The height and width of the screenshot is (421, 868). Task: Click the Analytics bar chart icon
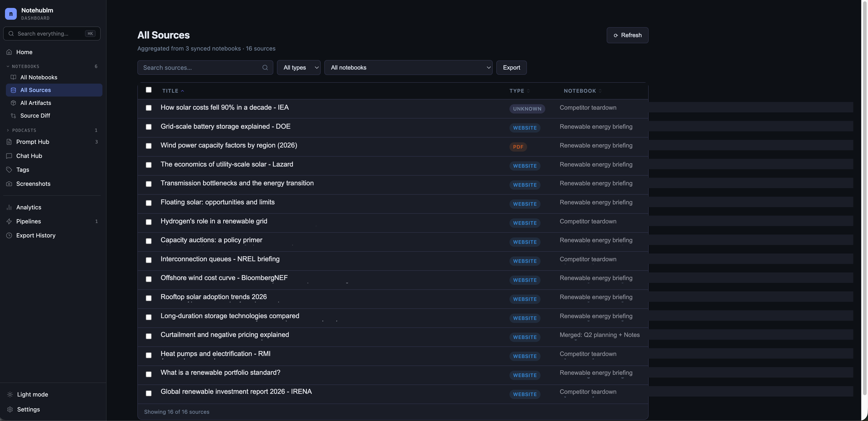(9, 208)
